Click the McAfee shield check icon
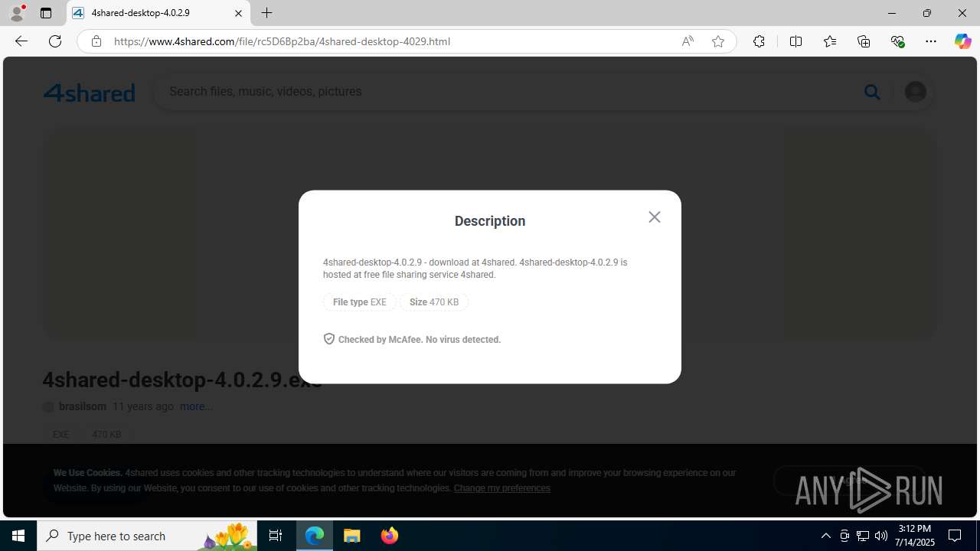The height and width of the screenshot is (551, 980). pos(329,339)
